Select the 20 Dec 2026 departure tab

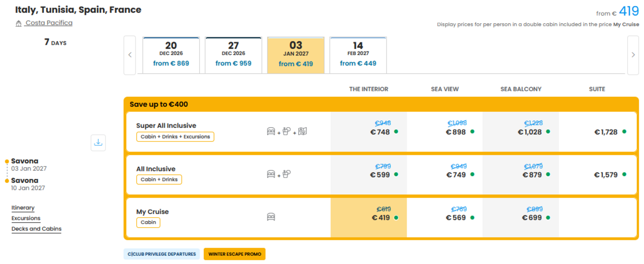point(171,55)
